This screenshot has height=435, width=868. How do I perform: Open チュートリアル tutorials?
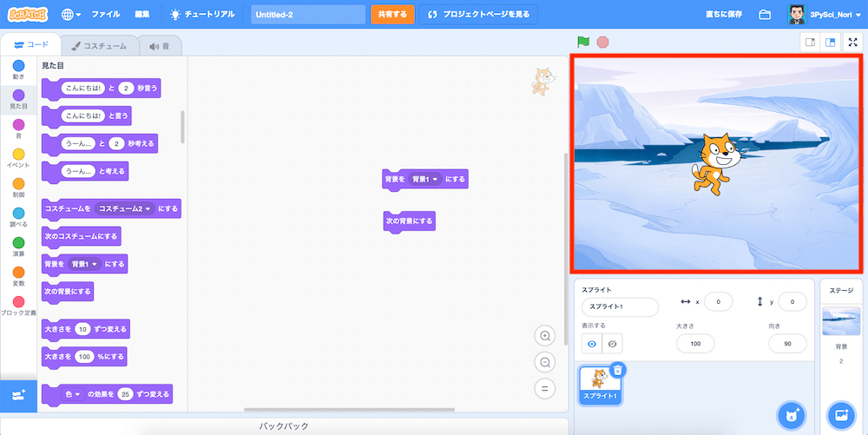point(202,15)
